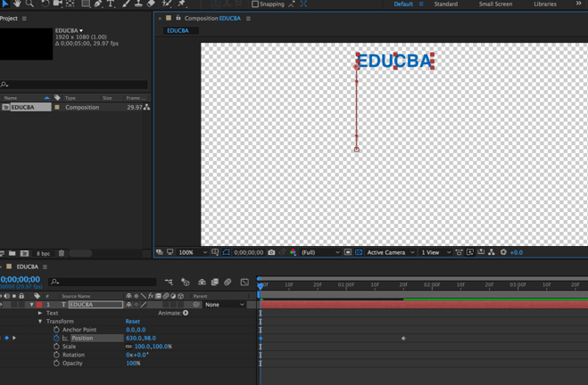Click the Position keyframe near 02:00f
The image size is (588, 385).
[x=403, y=338]
